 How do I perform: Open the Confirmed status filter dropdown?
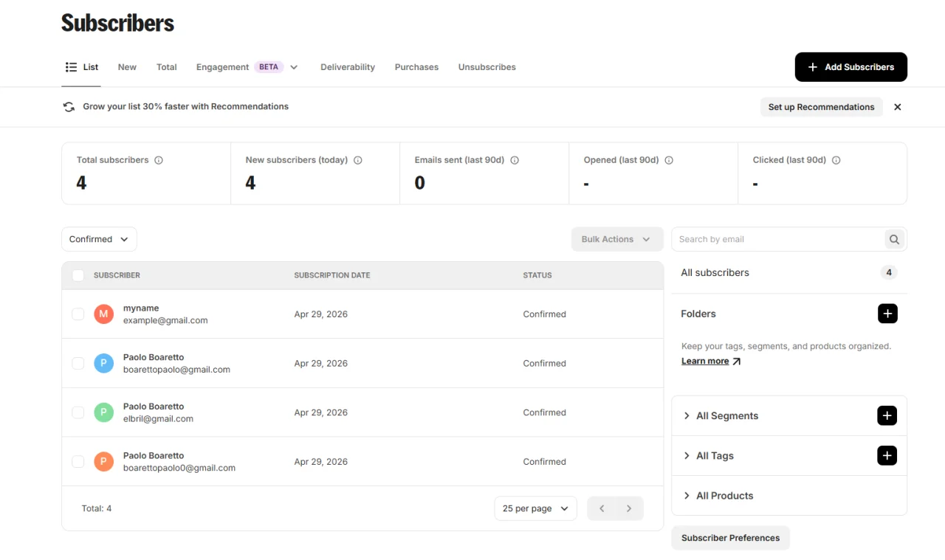[99, 239]
